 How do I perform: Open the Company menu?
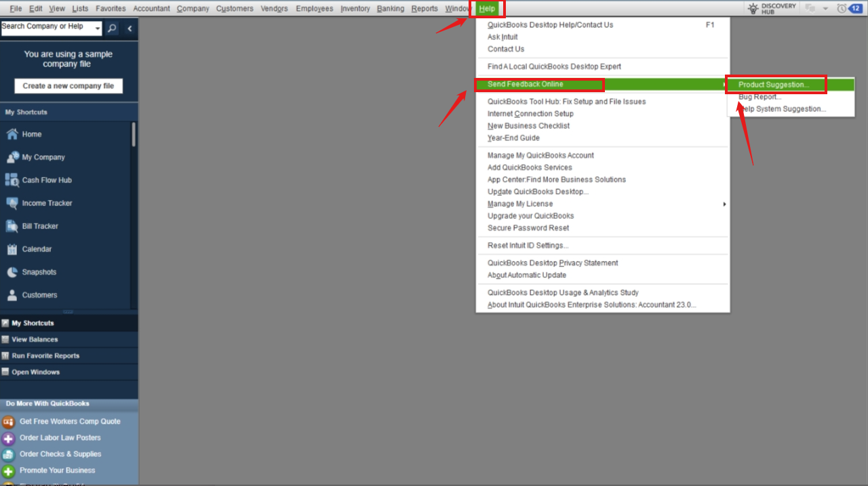click(193, 9)
